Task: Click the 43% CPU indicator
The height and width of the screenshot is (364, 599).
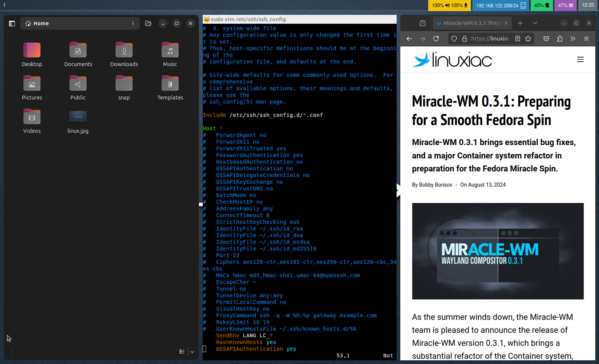Action: click(542, 5)
